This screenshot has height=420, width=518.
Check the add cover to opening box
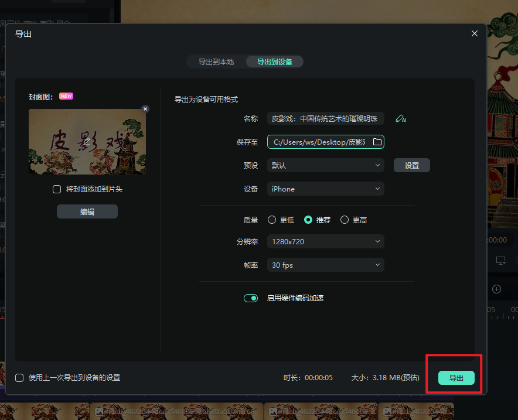pos(57,189)
